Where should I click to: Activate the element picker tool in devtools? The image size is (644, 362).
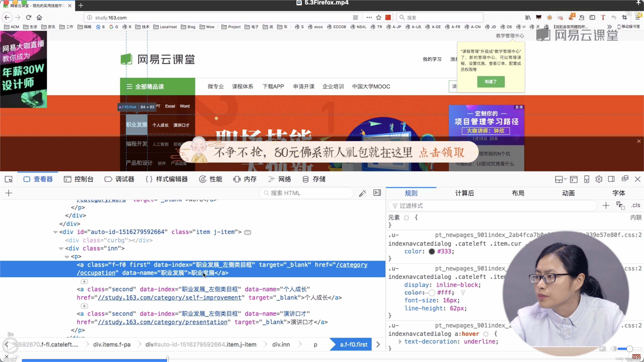tap(9, 179)
